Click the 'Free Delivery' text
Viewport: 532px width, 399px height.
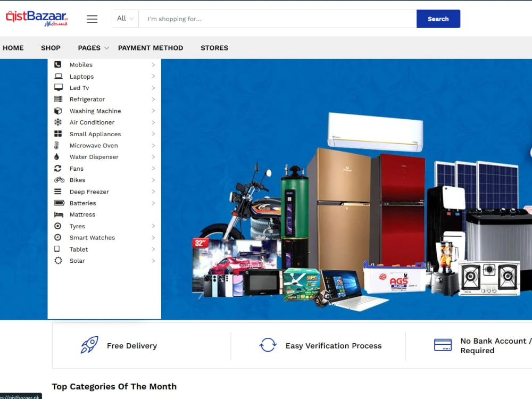pyautogui.click(x=132, y=346)
